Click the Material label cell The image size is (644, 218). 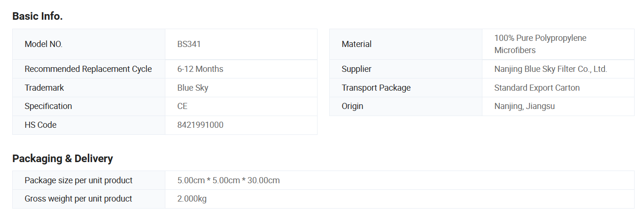(406, 44)
